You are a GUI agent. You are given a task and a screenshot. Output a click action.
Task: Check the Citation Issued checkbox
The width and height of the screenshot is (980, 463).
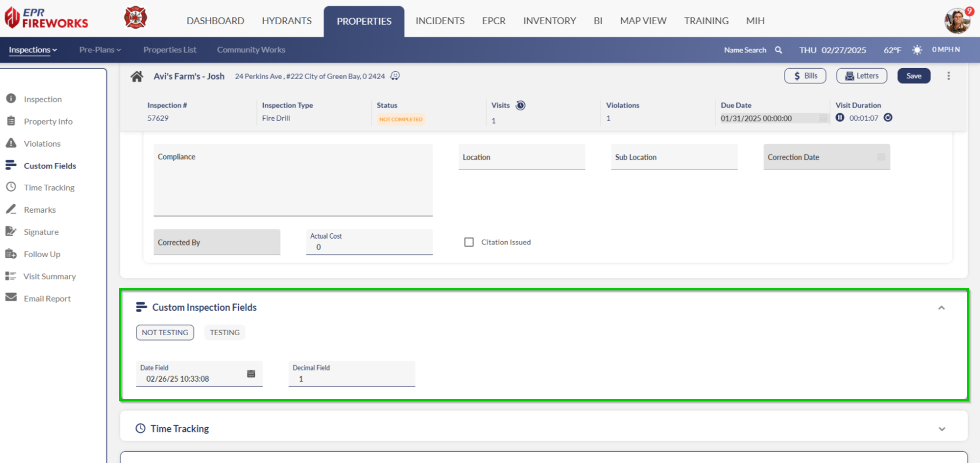(x=469, y=242)
